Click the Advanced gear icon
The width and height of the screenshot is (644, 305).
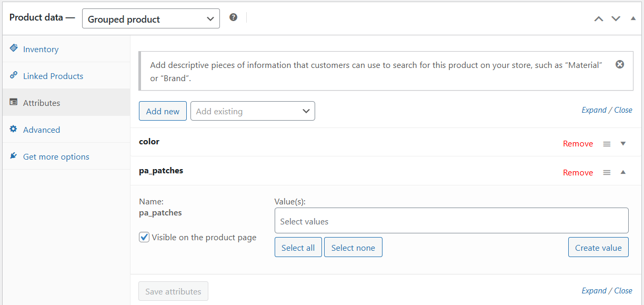click(x=14, y=129)
